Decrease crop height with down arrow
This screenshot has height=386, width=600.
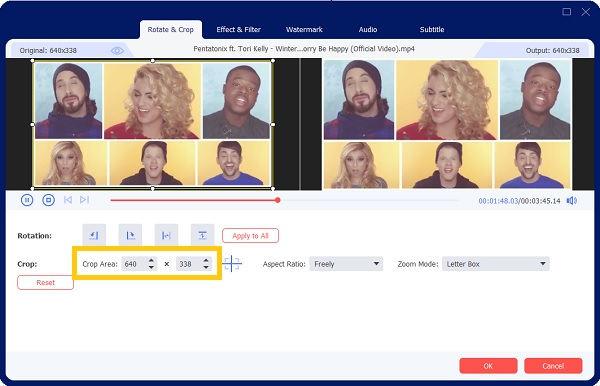pyautogui.click(x=206, y=267)
